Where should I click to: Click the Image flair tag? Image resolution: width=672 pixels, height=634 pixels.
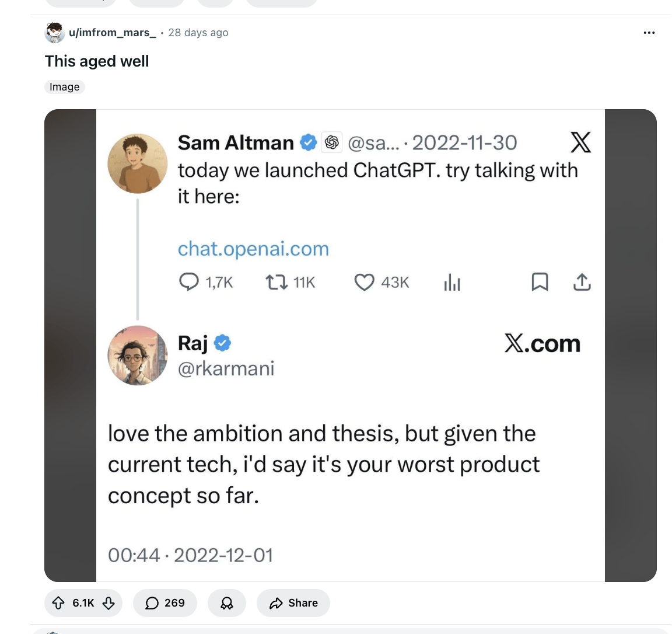click(64, 87)
